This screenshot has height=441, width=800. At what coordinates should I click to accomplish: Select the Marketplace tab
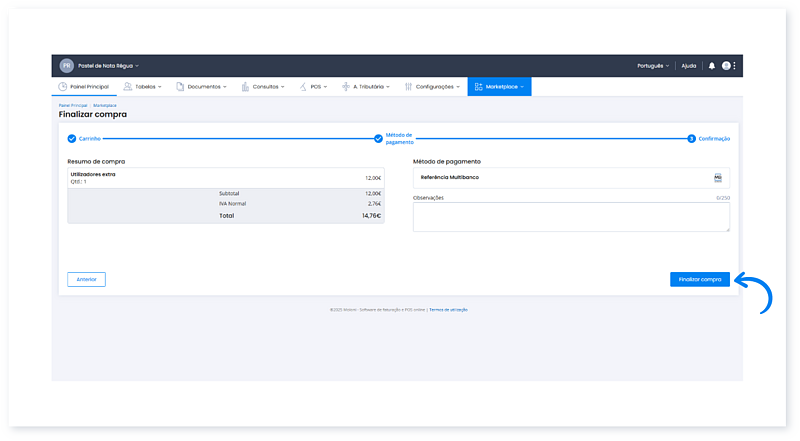point(499,87)
